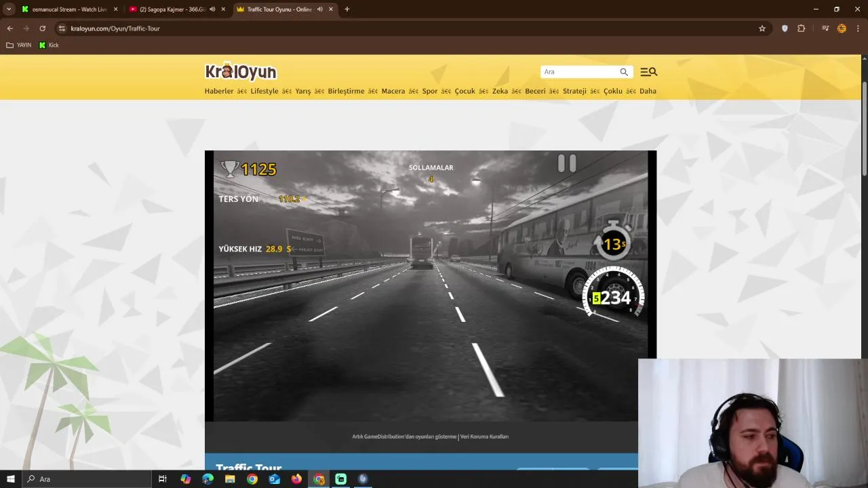Open the Chrome profile avatar
This screenshot has height=488, width=868.
(x=842, y=28)
